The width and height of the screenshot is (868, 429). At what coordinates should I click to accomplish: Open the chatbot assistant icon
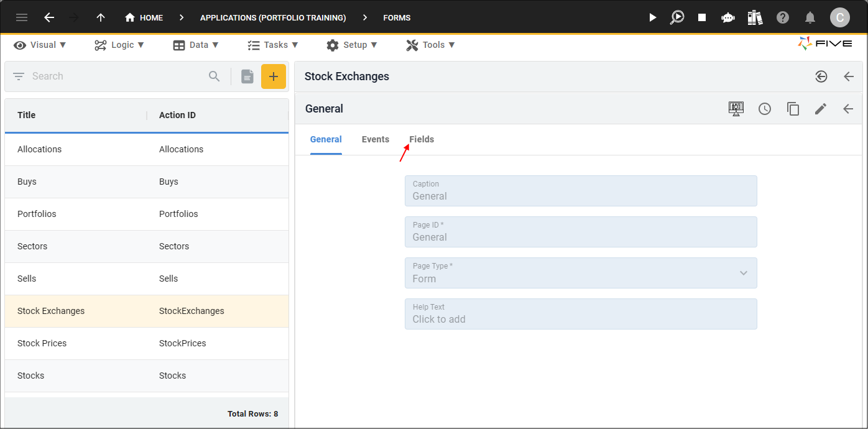point(728,17)
